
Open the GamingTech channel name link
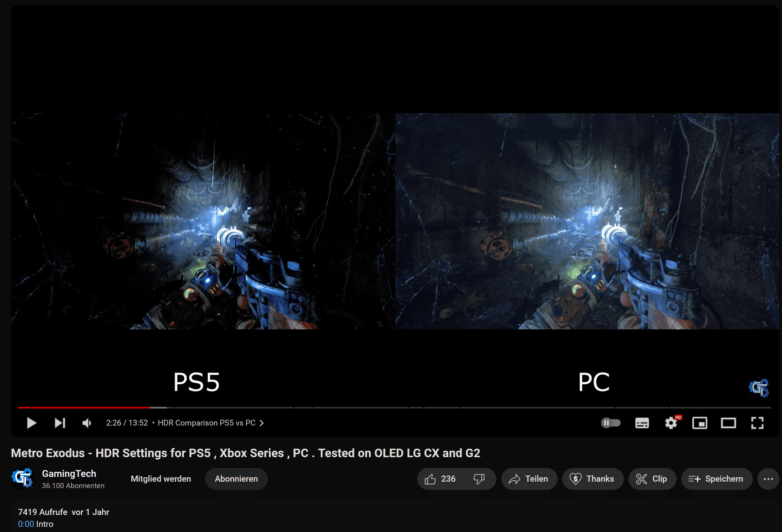tap(69, 473)
